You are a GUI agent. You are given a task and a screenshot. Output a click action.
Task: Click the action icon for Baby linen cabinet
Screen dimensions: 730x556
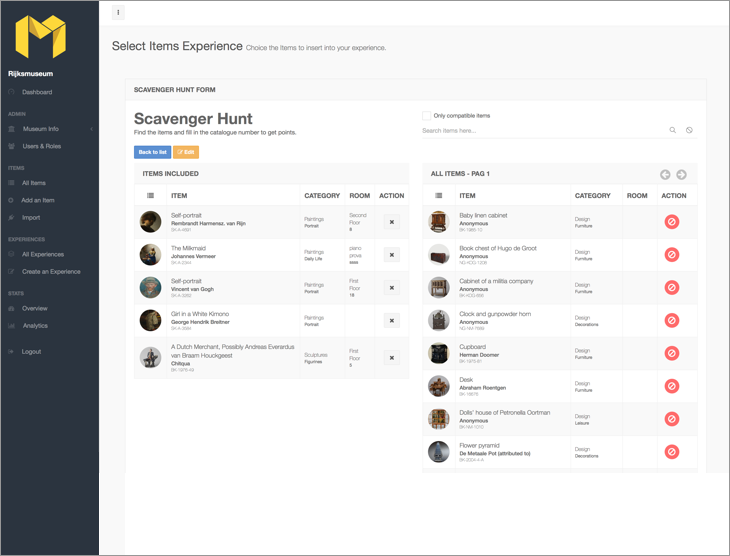672,221
